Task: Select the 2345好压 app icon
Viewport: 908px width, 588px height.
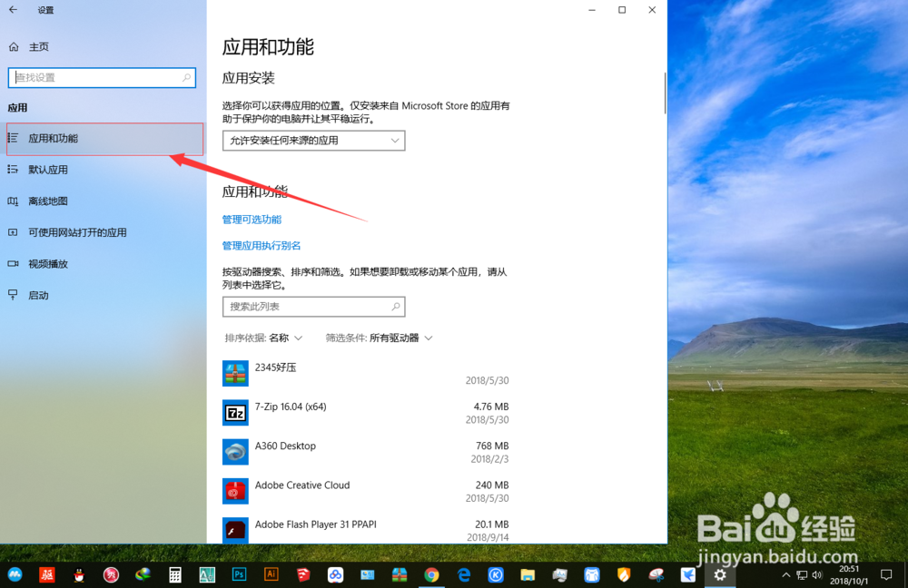Action: [x=235, y=372]
